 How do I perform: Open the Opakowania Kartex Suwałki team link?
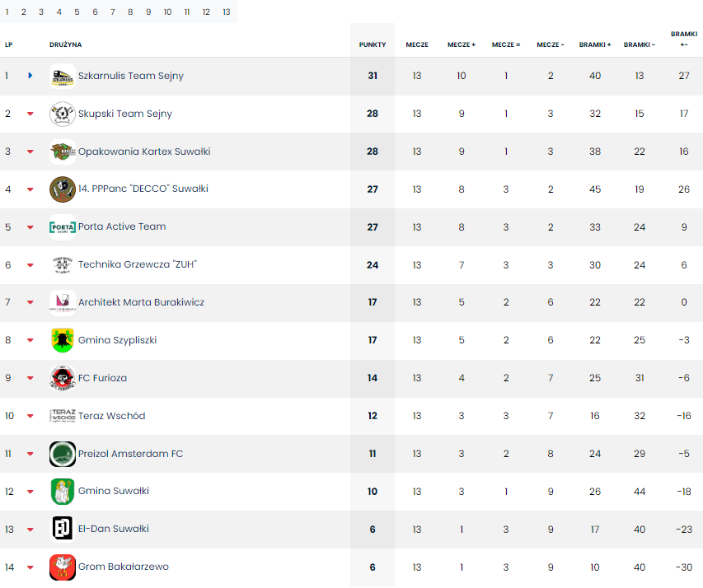[x=144, y=152]
